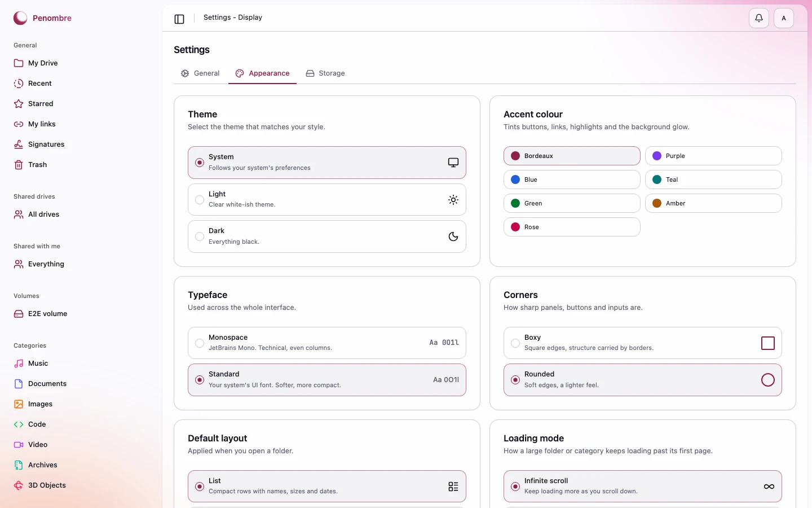Click the Images picture icon
This screenshot has height=508, width=812.
[19, 404]
